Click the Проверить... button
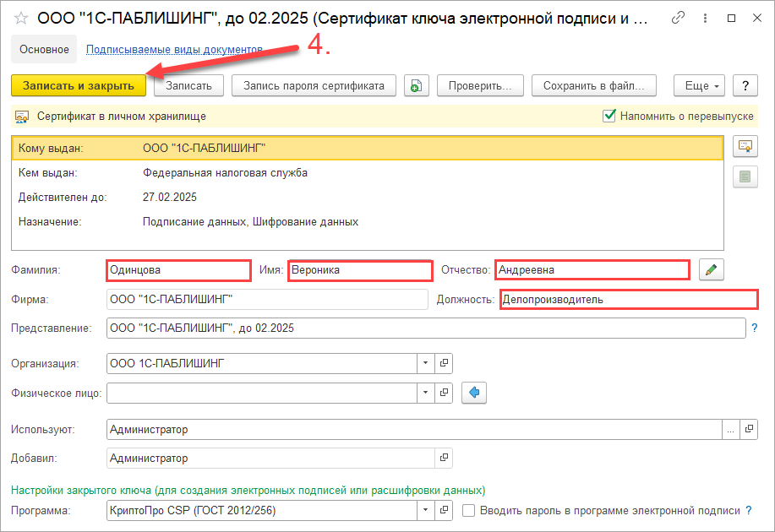This screenshot has width=775, height=532. pos(480,86)
